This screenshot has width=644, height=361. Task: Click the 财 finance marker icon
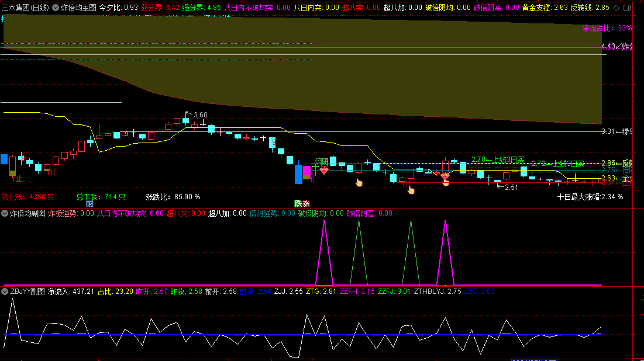pyautogui.click(x=89, y=203)
